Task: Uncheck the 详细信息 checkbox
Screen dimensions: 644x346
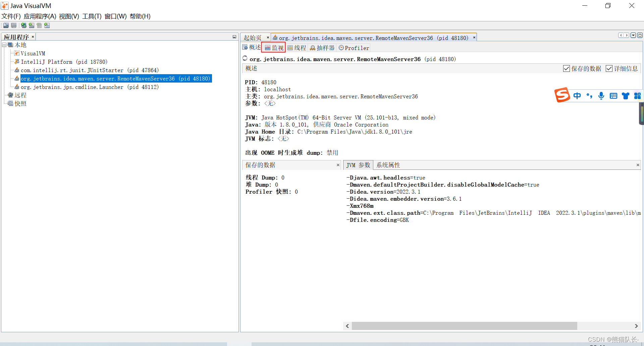Action: tap(609, 68)
